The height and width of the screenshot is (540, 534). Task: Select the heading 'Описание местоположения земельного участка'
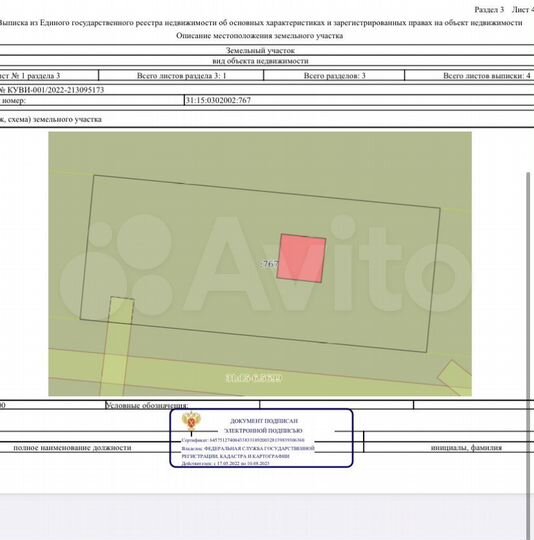(260, 36)
